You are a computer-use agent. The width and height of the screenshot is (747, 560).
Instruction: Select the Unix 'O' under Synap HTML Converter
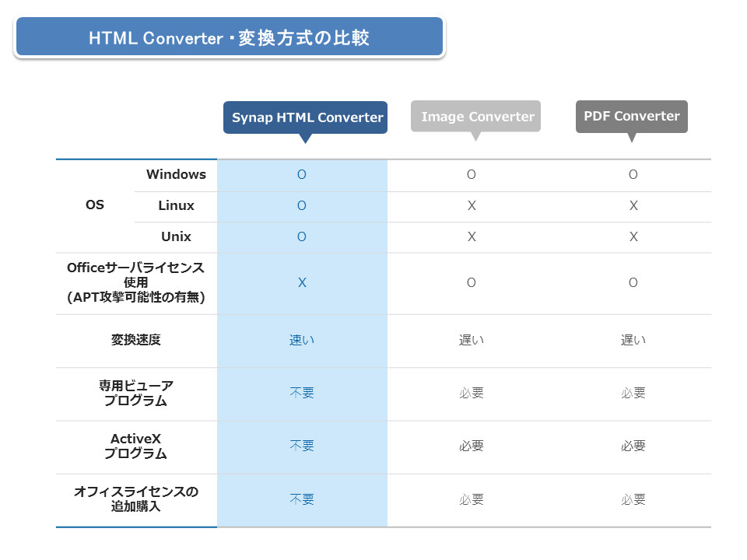pyautogui.click(x=302, y=236)
